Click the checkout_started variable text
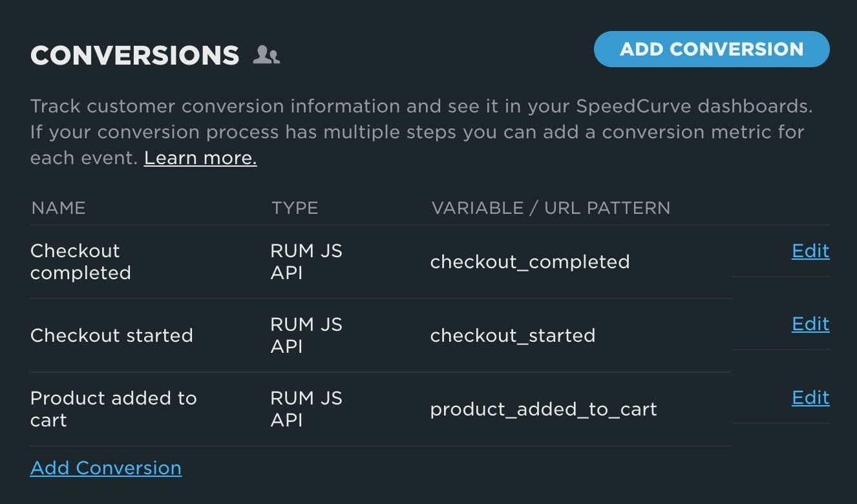 513,335
